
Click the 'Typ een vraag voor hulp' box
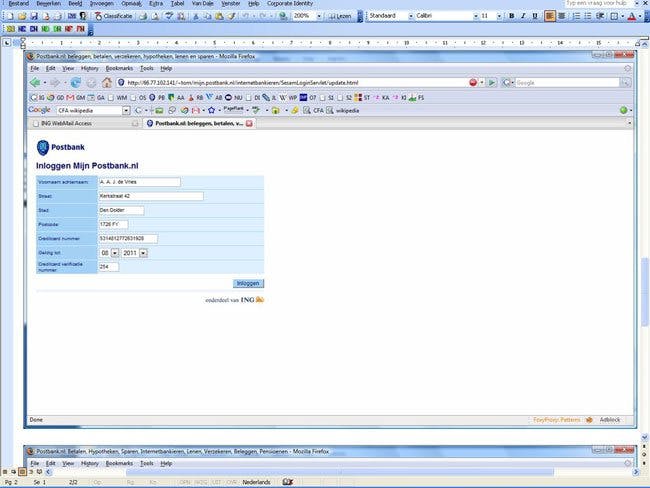[599, 3]
